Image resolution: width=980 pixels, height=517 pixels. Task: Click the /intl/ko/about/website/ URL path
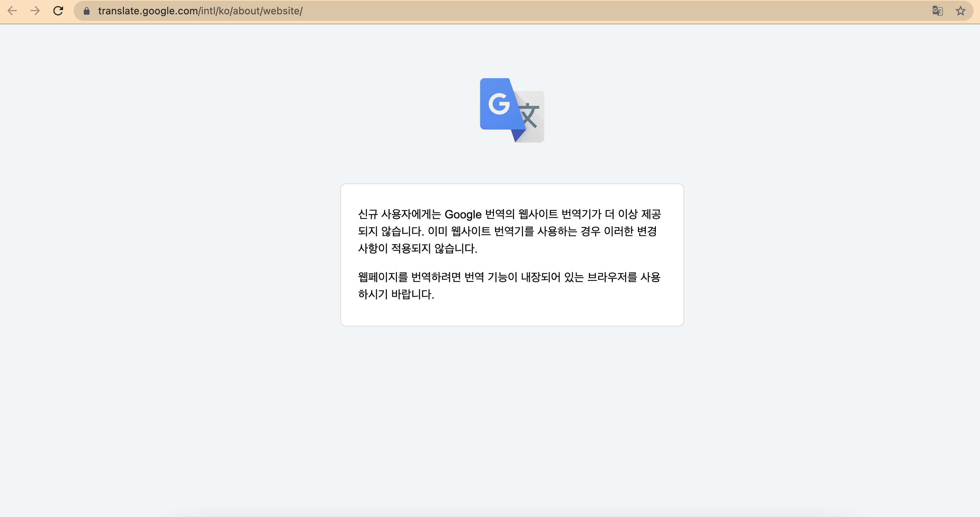(251, 11)
